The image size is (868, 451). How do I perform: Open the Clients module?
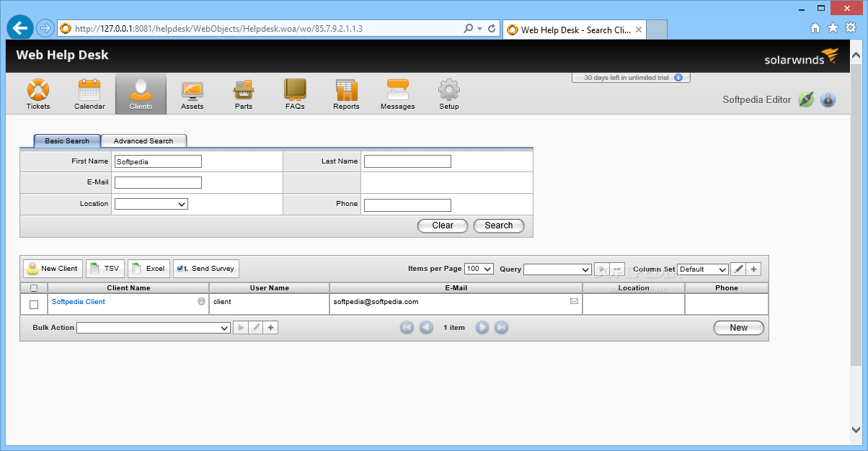(141, 94)
